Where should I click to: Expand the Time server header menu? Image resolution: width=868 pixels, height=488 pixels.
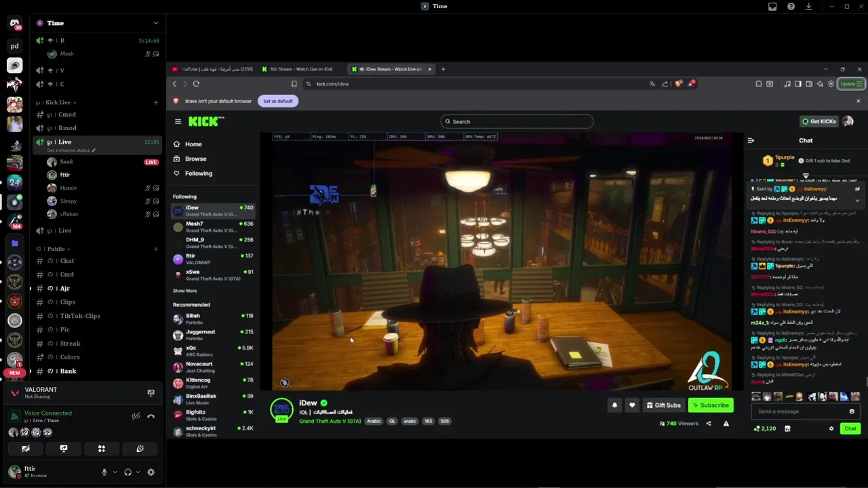coord(155,23)
